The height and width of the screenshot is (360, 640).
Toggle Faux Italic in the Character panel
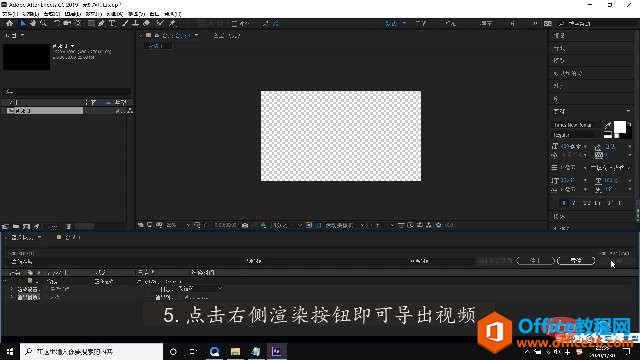point(573,203)
